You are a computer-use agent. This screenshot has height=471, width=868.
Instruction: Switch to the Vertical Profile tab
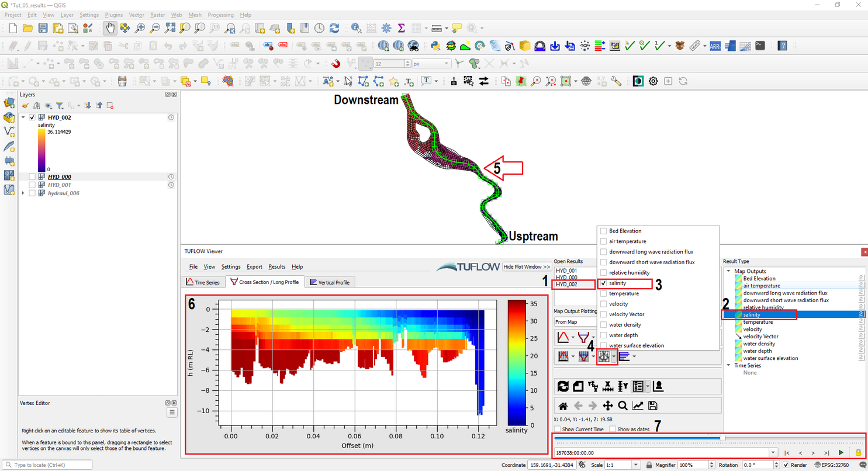point(330,282)
